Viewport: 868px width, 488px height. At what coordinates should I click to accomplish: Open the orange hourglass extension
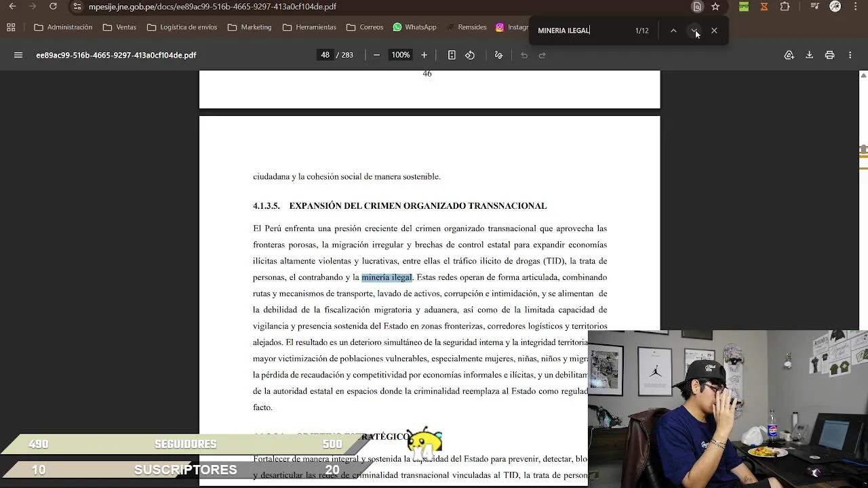(764, 7)
